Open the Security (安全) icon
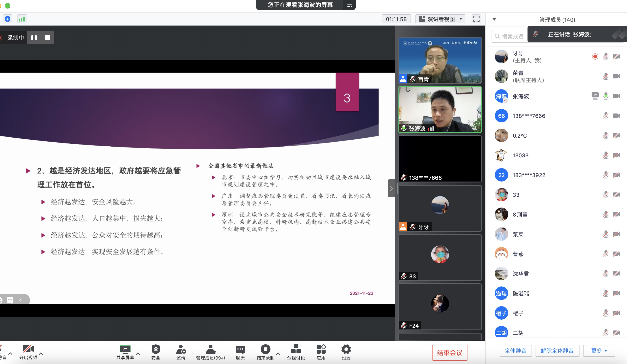627x364 pixels. click(x=156, y=349)
